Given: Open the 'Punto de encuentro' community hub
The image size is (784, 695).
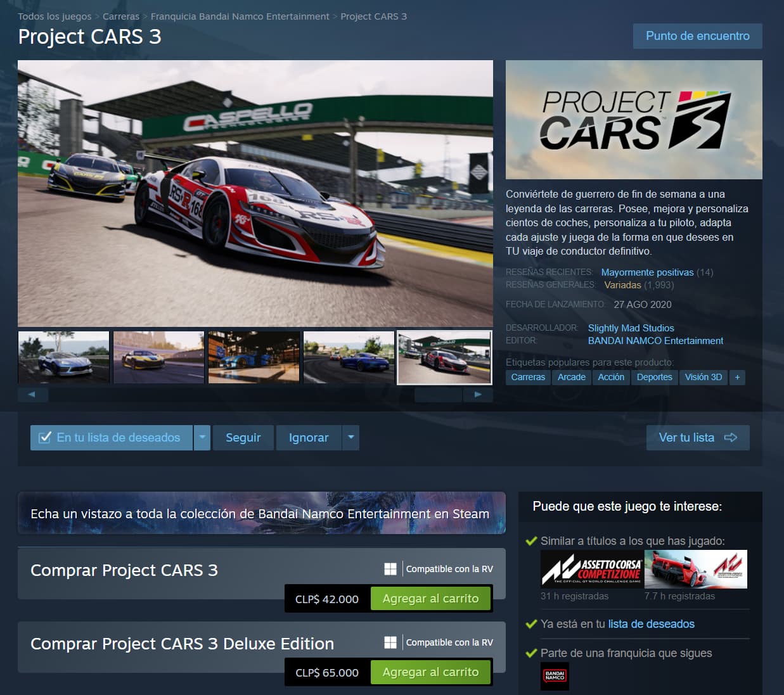Looking at the screenshot, I should [698, 36].
